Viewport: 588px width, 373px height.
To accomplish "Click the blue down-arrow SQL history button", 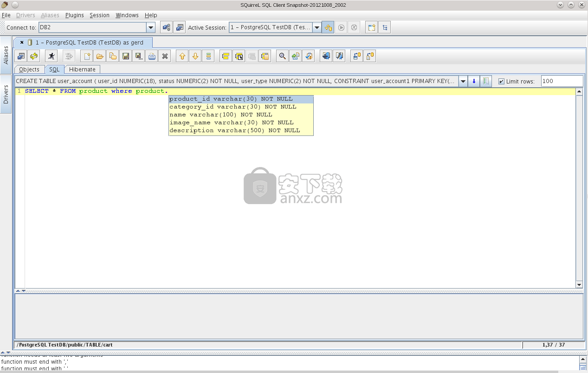I will point(474,81).
